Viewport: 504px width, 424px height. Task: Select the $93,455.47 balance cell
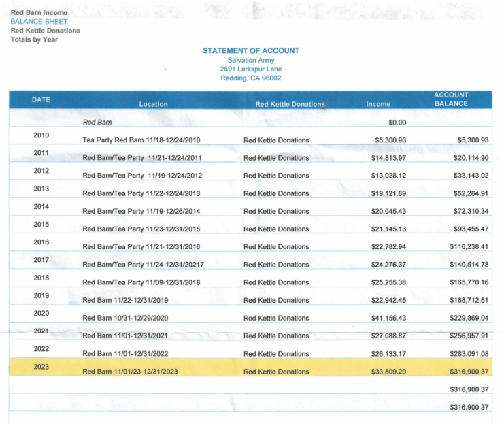click(469, 229)
